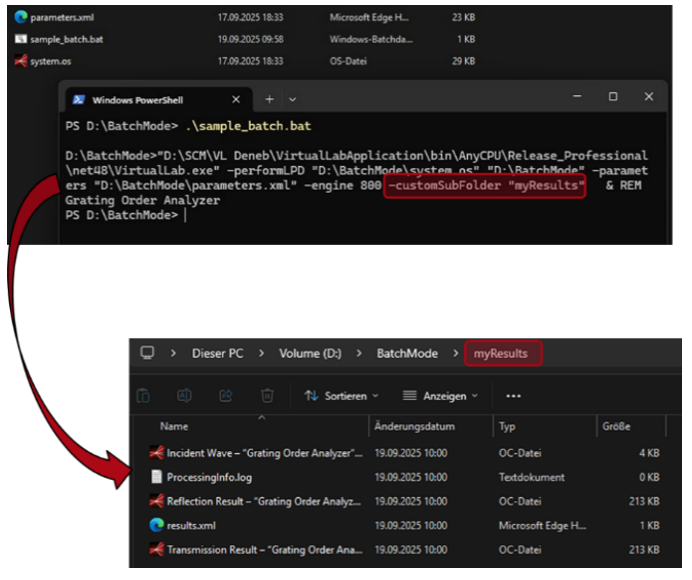Image resolution: width=692 pixels, height=580 pixels.
Task: Click the system.os VirtualLab file icon
Action: pyautogui.click(x=21, y=60)
